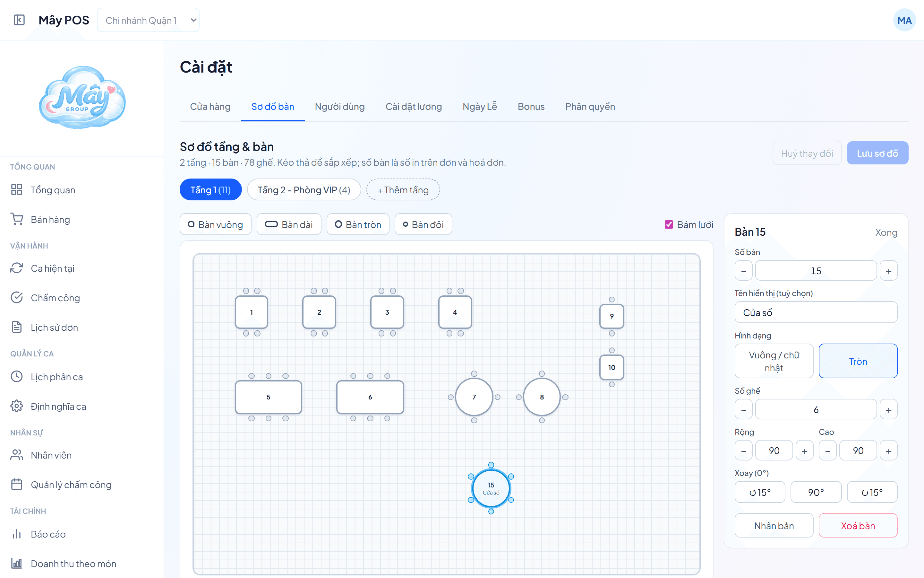The height and width of the screenshot is (578, 924).
Task: Select the Vuông / chữ nhật shape
Action: (774, 361)
